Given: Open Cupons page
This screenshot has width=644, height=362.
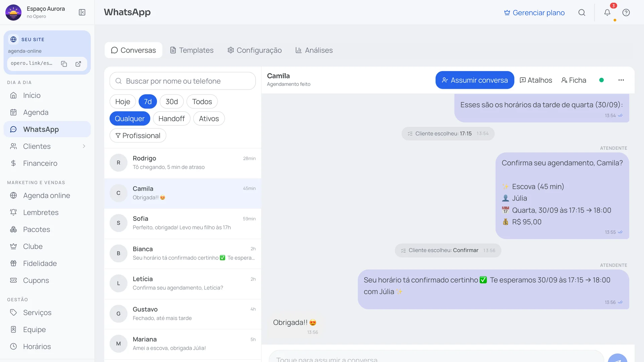Looking at the screenshot, I should (x=47, y=280).
